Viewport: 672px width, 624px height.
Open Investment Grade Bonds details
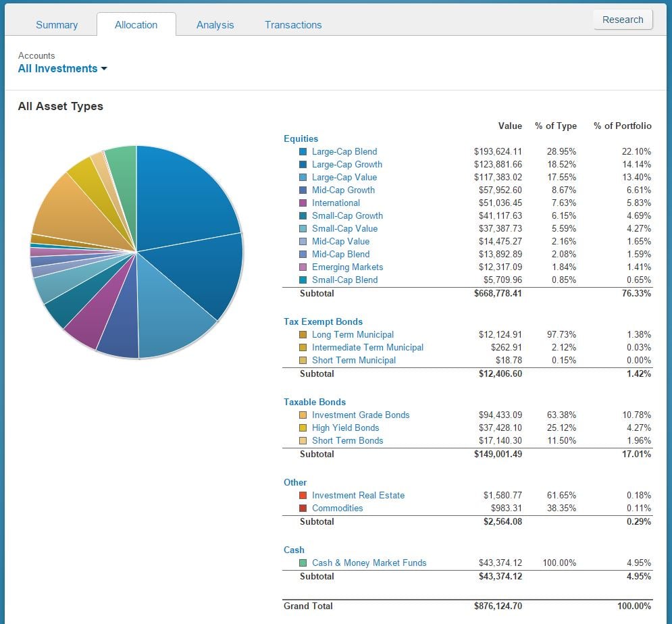pos(361,415)
